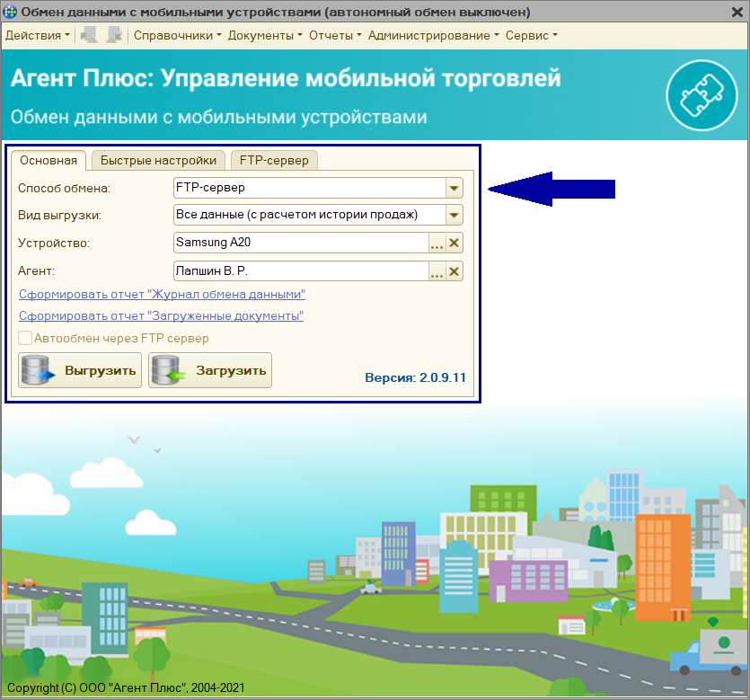Screen dimensions: 750x700
Task: Click the Copyright ООО Агент Плюс text
Action: [126, 687]
